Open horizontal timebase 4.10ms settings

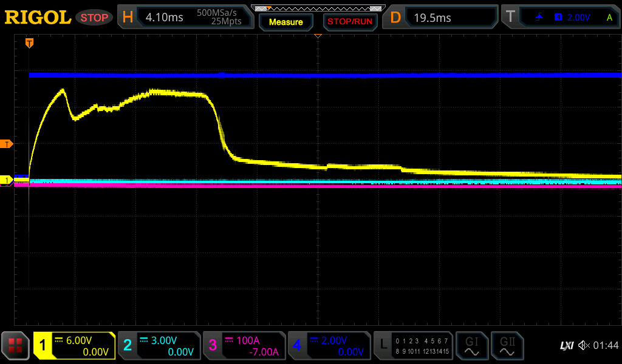tap(185, 18)
